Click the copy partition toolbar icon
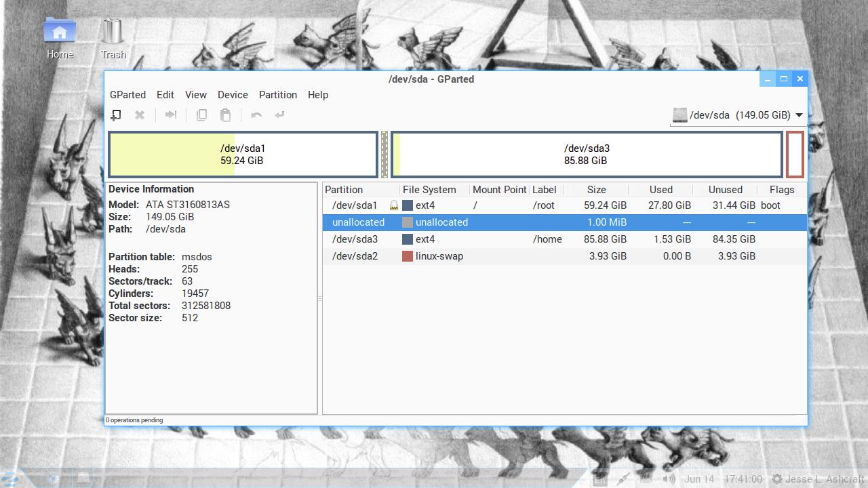The width and height of the screenshot is (868, 488). coord(201,115)
